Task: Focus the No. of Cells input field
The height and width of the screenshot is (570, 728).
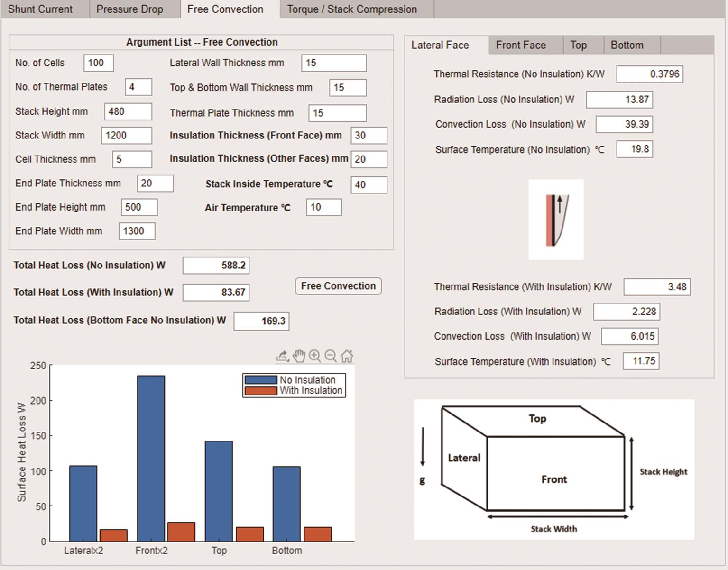Action: point(99,63)
